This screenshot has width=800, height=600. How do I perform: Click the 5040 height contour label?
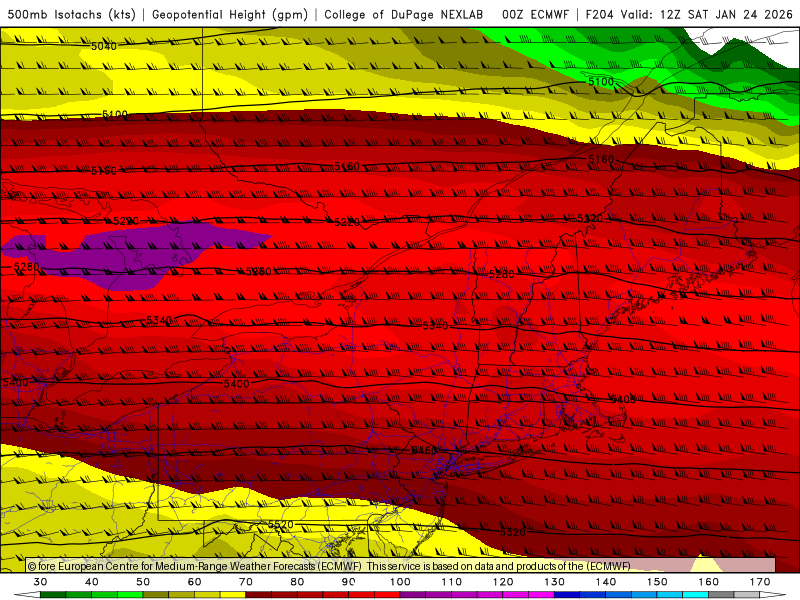104,46
